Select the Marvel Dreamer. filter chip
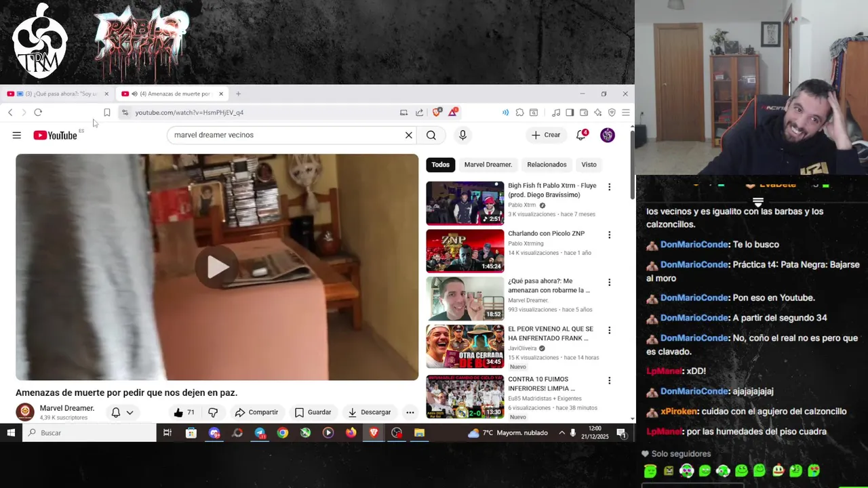868x488 pixels. pyautogui.click(x=488, y=165)
